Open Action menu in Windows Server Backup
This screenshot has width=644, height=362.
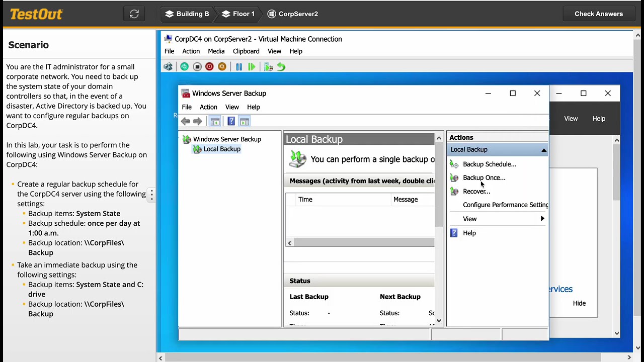pos(208,107)
